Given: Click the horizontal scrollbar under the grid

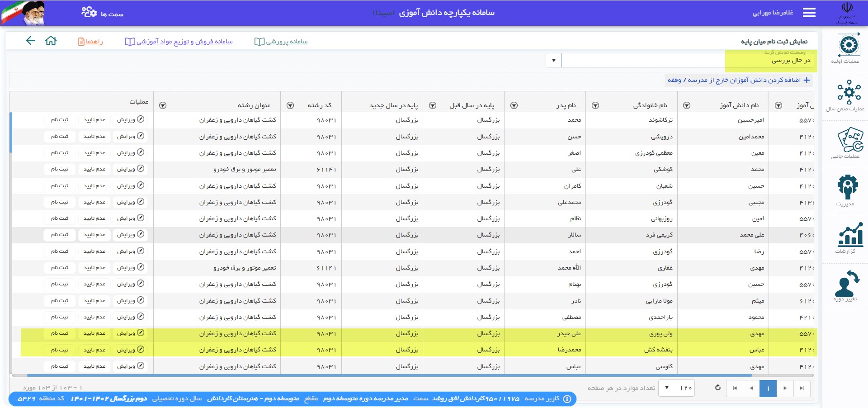Looking at the screenshot, I should coord(389,375).
